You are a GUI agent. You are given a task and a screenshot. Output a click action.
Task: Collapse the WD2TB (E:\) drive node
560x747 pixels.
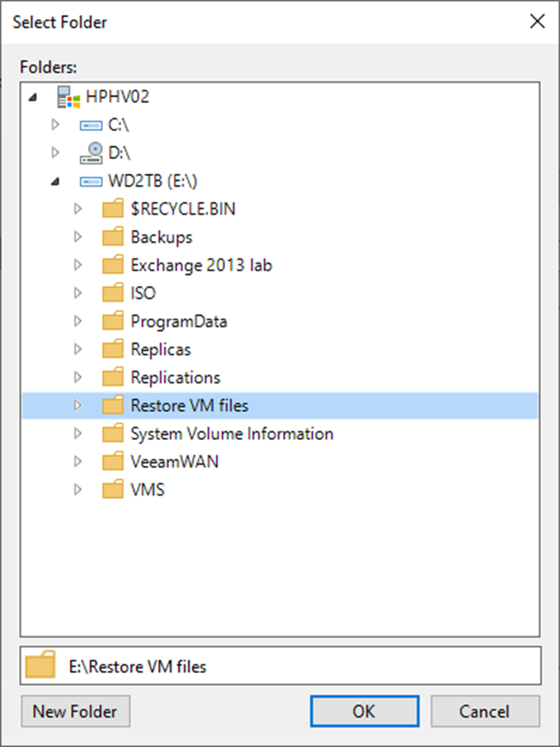pos(55,181)
